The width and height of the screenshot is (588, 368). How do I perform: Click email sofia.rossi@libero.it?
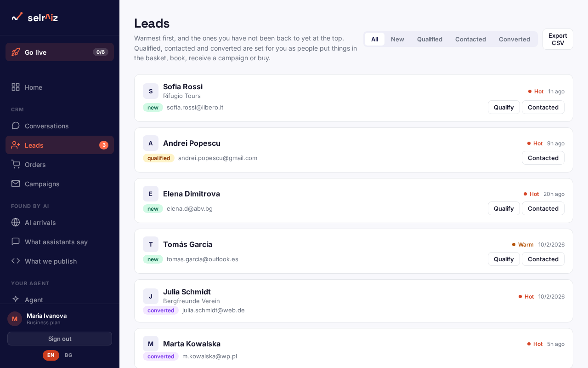195,107
